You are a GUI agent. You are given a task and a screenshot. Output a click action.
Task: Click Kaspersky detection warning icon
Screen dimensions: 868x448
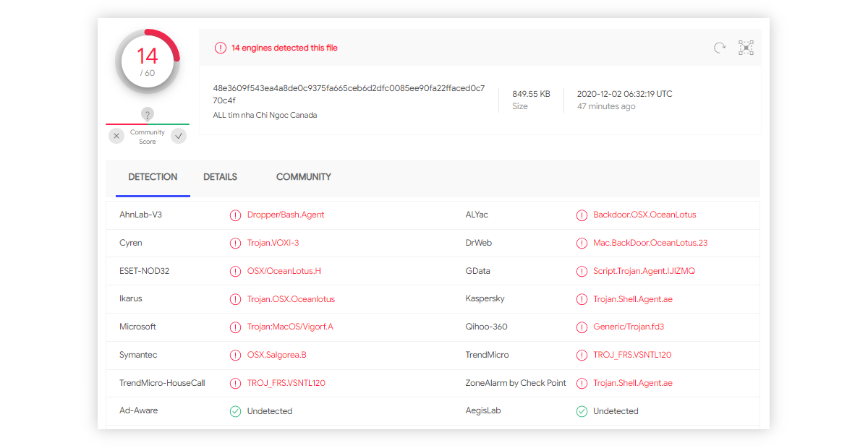point(582,299)
